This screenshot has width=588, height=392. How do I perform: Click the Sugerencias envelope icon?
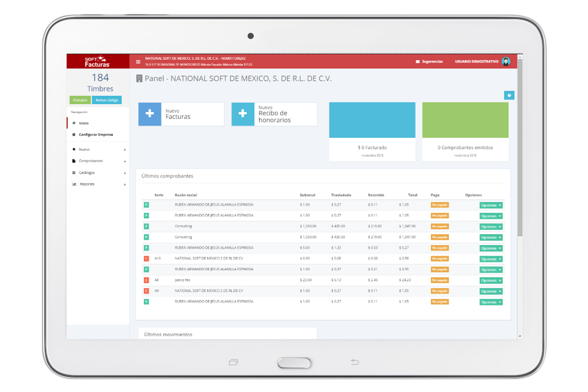click(417, 62)
